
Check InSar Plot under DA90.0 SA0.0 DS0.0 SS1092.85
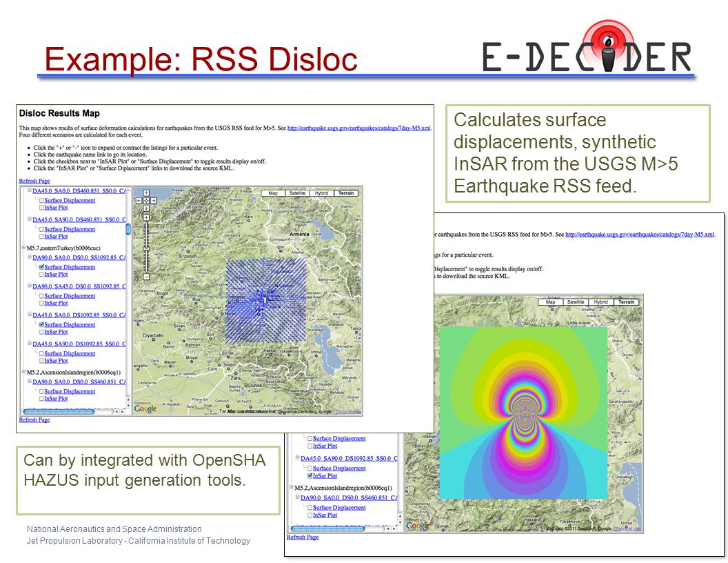point(41,275)
